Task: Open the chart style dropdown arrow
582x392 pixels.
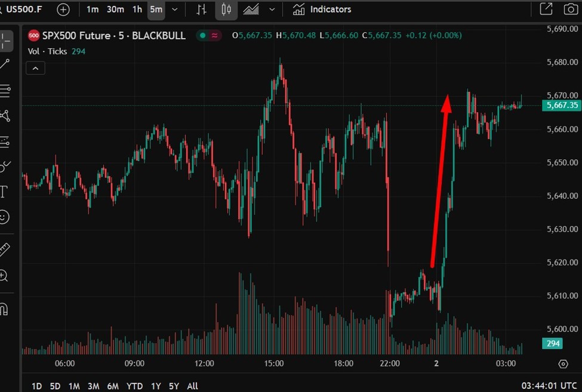Action: tap(272, 10)
